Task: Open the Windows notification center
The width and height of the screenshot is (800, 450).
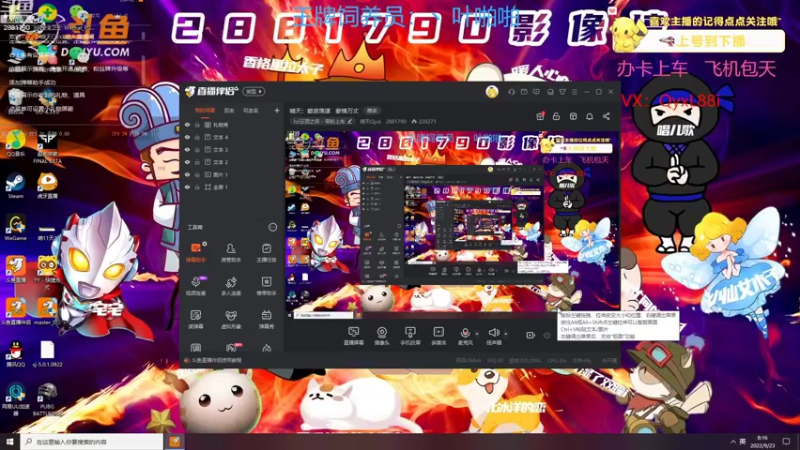Action: pos(786,441)
